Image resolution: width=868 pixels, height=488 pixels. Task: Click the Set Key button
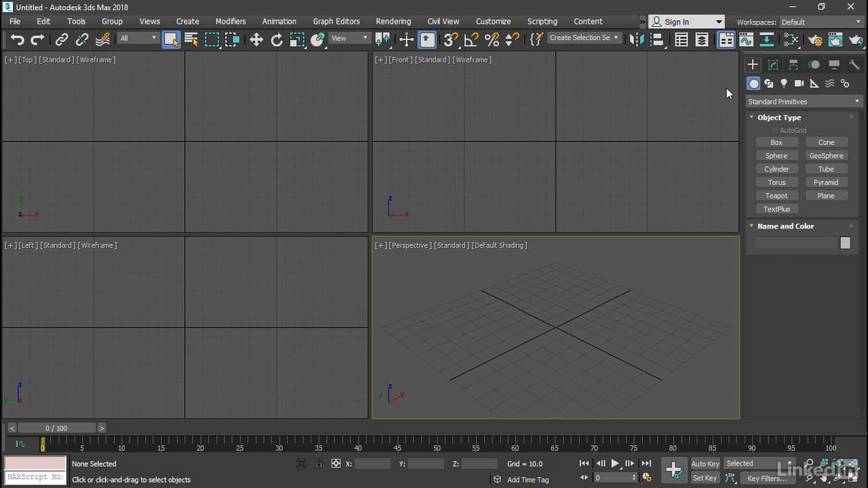tap(705, 479)
